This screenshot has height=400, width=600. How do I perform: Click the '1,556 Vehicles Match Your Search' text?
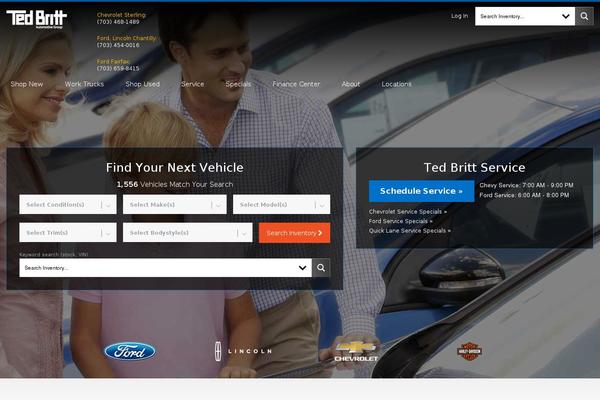(x=175, y=184)
